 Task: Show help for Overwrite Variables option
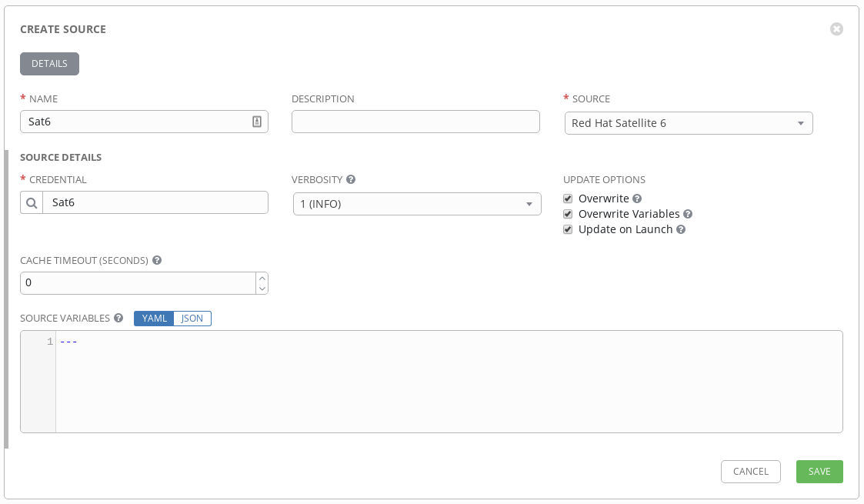click(688, 214)
